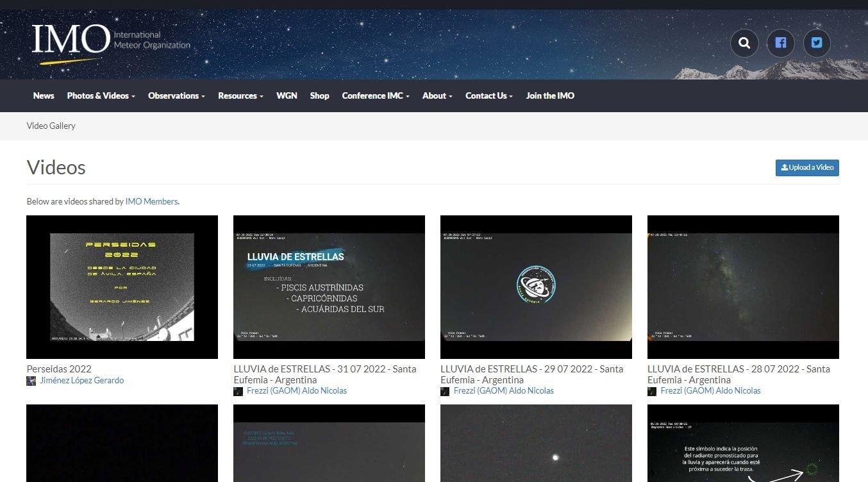Open the Perseidas 2022 video title
Viewport: 868px width, 482px height.
click(x=59, y=369)
